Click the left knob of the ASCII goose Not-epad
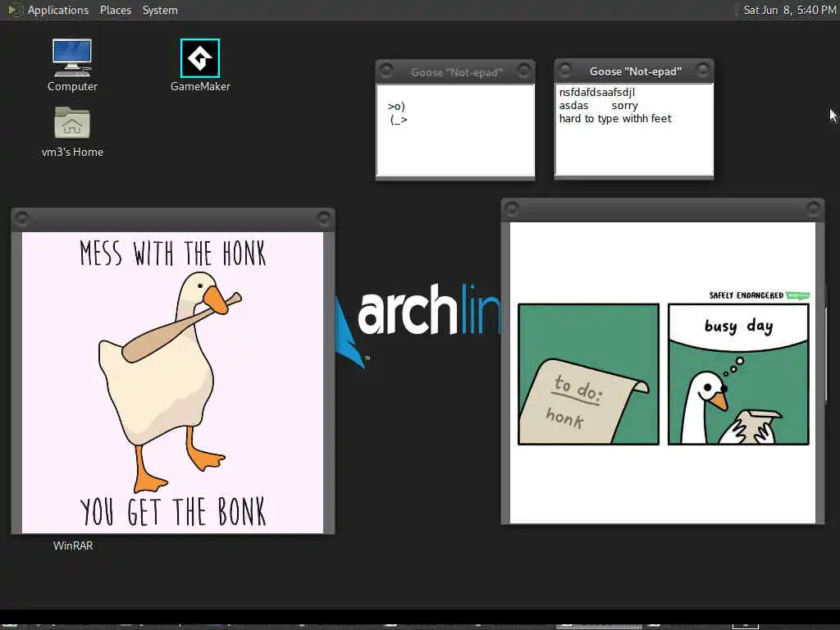The image size is (840, 630). point(386,71)
